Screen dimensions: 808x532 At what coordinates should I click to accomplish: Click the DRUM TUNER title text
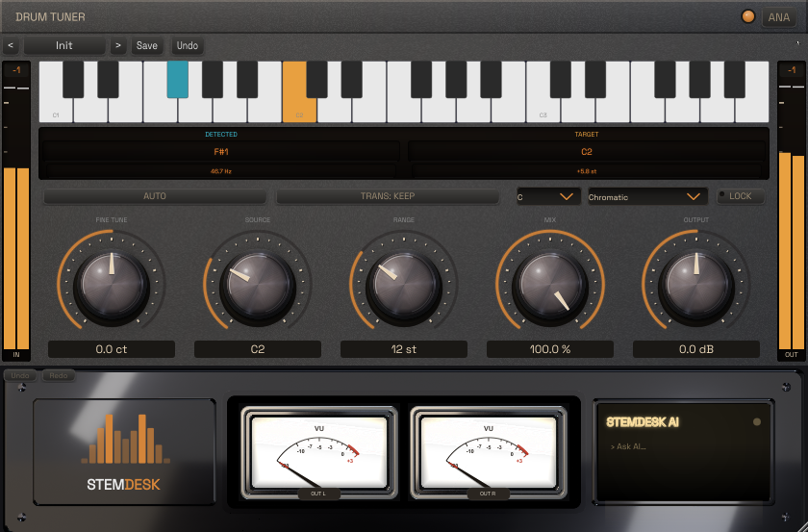pyautogui.click(x=50, y=17)
